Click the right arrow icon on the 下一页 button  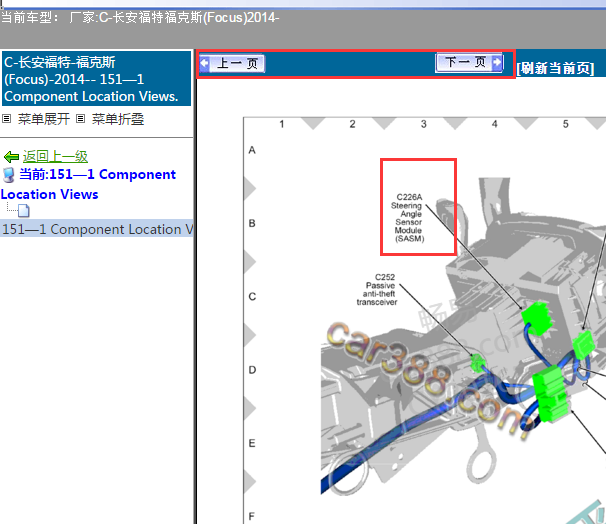click(497, 62)
